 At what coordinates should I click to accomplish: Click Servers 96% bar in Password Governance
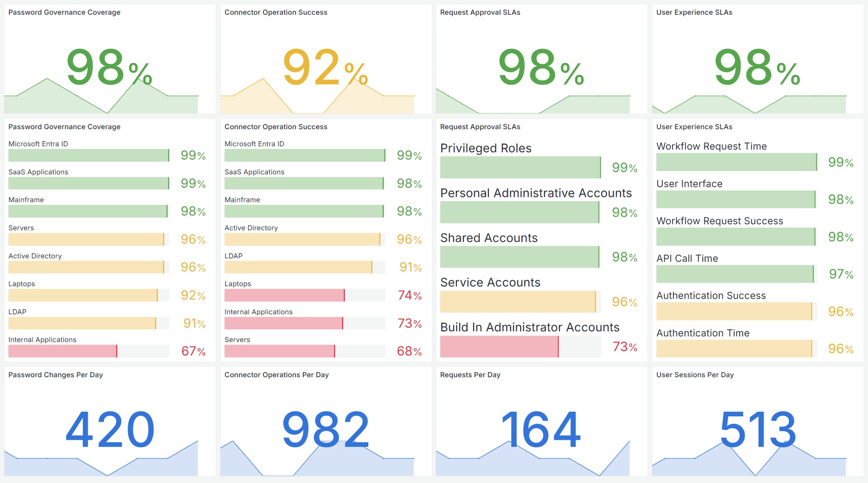[89, 239]
